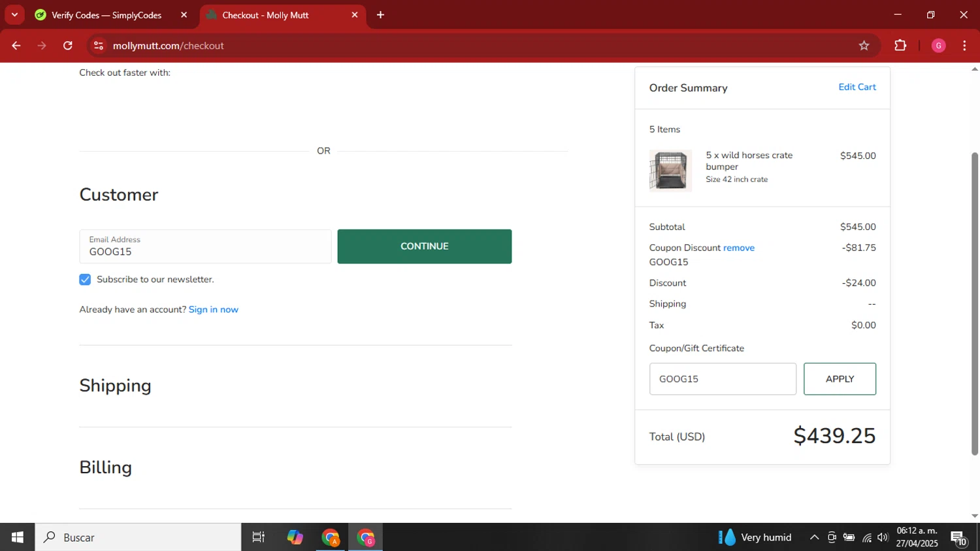Click the browser back arrow
The width and height of the screenshot is (980, 551).
(x=16, y=46)
